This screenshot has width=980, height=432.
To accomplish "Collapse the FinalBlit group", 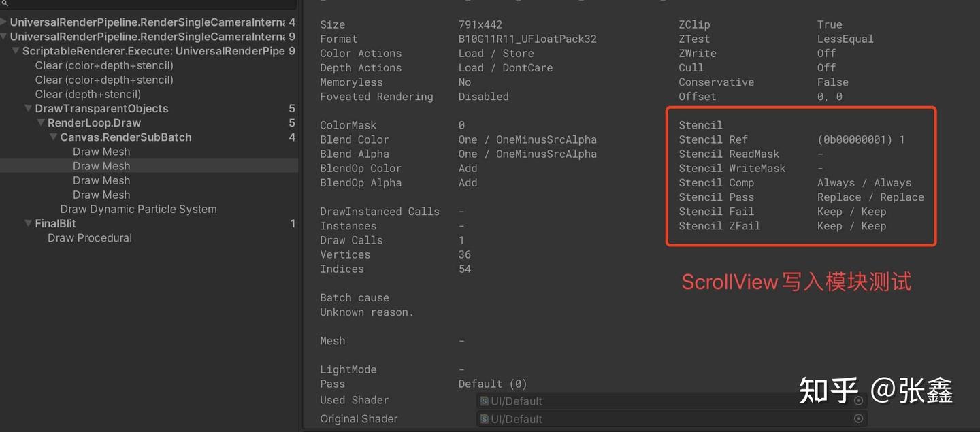I will (29, 223).
